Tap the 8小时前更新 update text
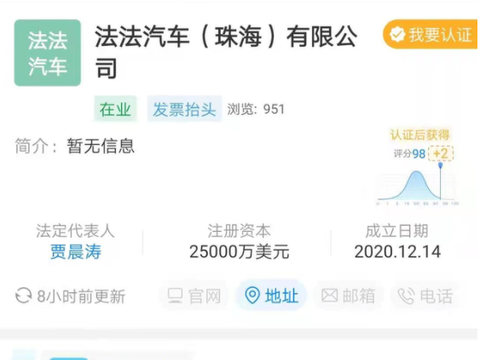This screenshot has width=480, height=360. [x=81, y=296]
